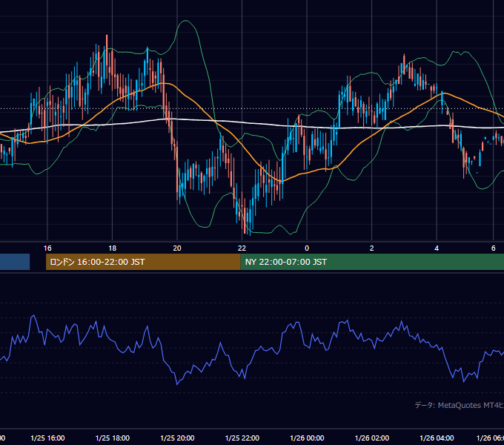Click the 1/25 18:00 date label
Image resolution: width=504 pixels, height=445 pixels.
(113, 438)
